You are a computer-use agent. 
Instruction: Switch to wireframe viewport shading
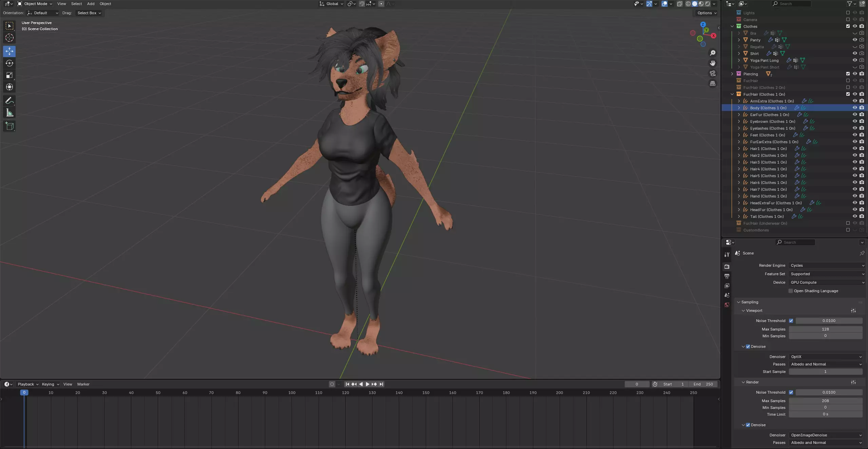pos(688,4)
